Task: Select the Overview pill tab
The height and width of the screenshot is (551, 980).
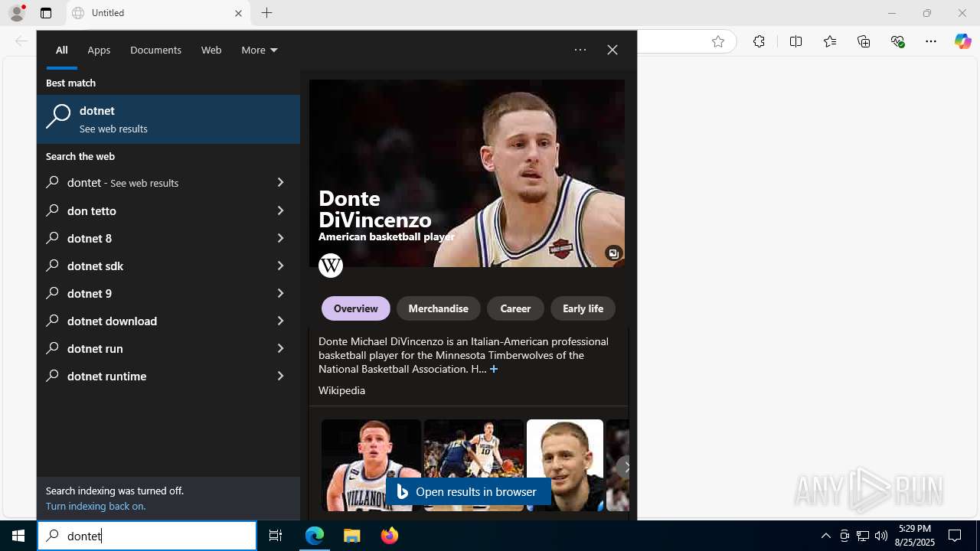Action: tap(355, 308)
